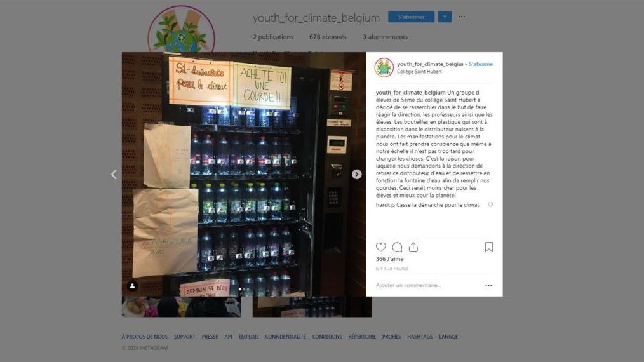Save the post with the bookmark icon
The width and height of the screenshot is (644, 362).
tap(489, 247)
